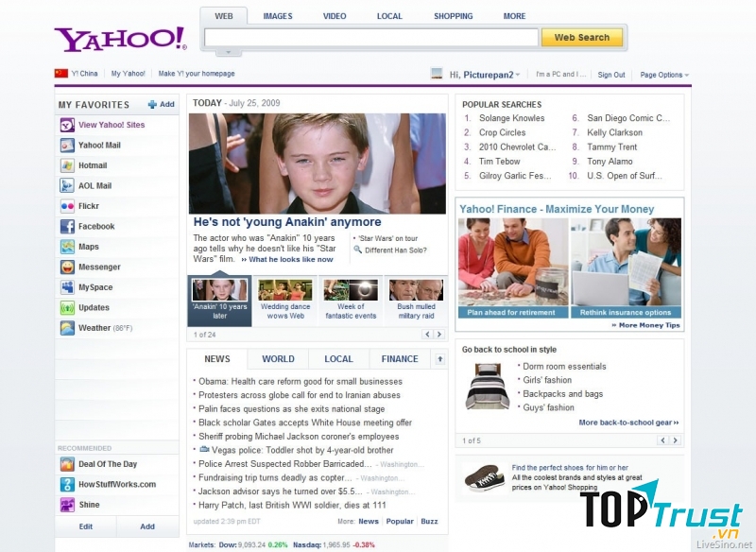756x552 pixels.
Task: Click Sign Out link
Action: tap(611, 75)
